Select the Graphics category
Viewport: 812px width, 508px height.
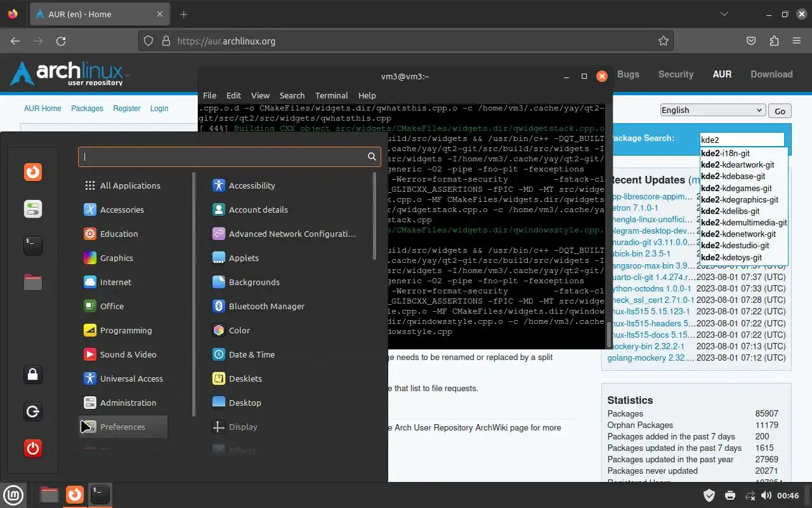point(122,258)
